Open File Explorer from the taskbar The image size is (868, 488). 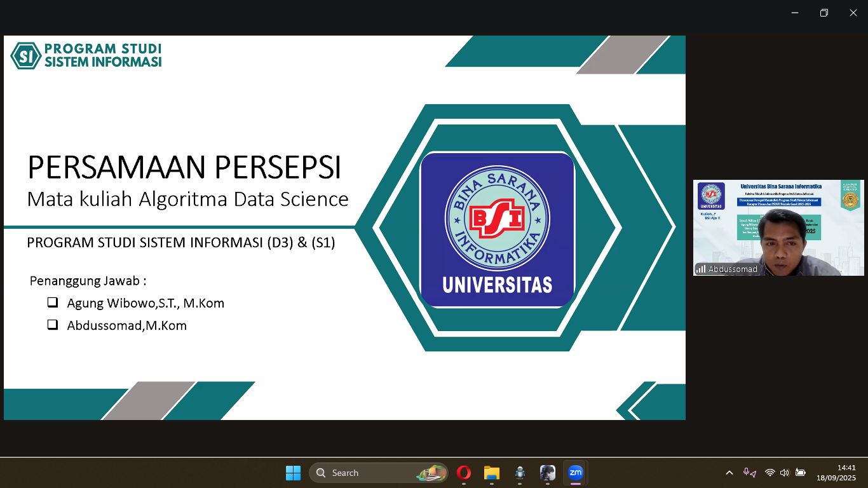pos(491,473)
